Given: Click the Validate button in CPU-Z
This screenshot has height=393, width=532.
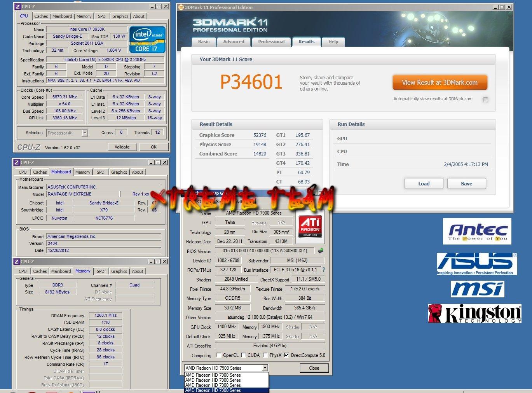Looking at the screenshot, I should pos(122,147).
